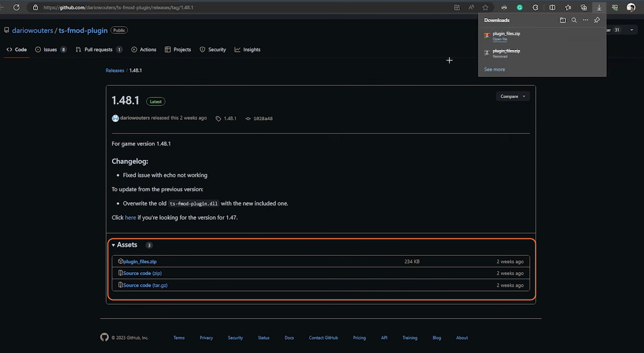Reload the page with the refresh icon
The image size is (644, 353).
16,7
